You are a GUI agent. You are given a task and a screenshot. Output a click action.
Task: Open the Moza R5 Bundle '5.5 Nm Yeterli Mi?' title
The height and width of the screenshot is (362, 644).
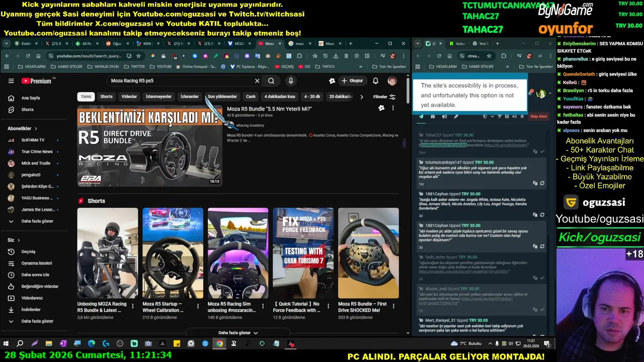click(x=269, y=109)
